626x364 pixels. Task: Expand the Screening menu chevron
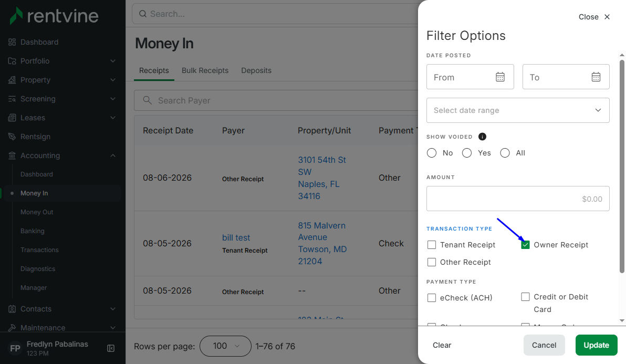click(x=113, y=99)
